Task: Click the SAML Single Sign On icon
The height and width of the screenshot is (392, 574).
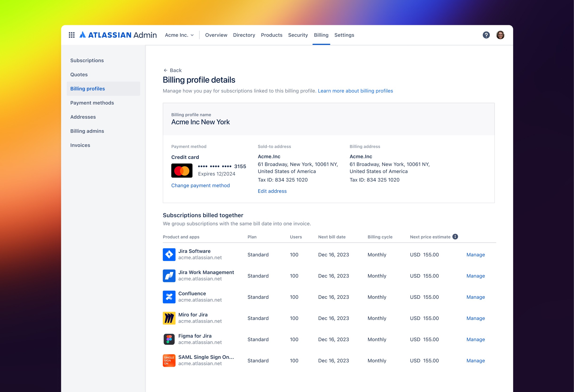Action: coord(169,360)
